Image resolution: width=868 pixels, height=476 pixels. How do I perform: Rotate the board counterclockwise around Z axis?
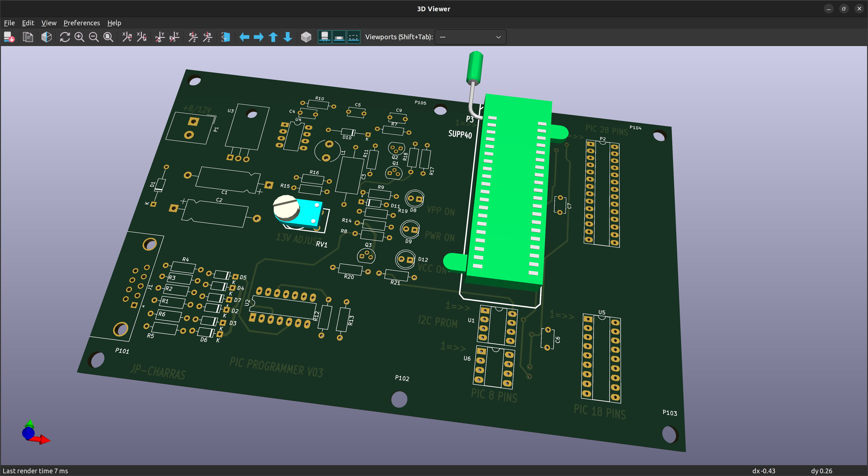coord(208,37)
